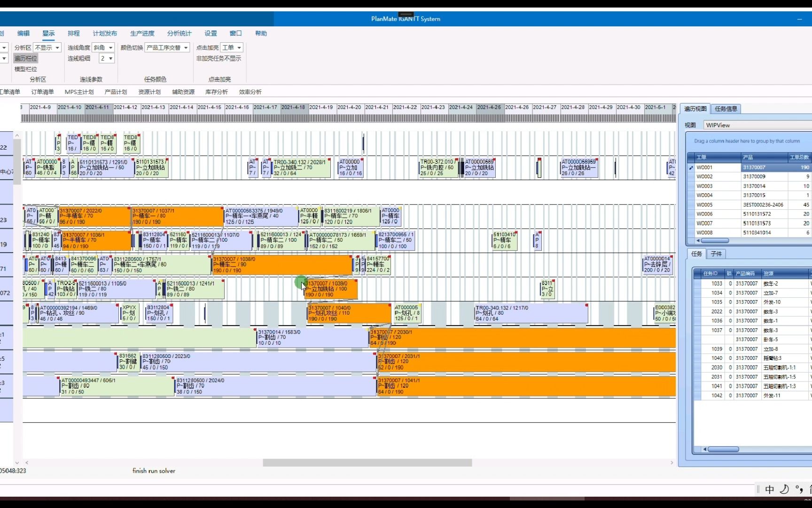This screenshot has width=812, height=508.
Task: Select the task bar TR00-340.132 / 1217/0
Action: (x=531, y=313)
